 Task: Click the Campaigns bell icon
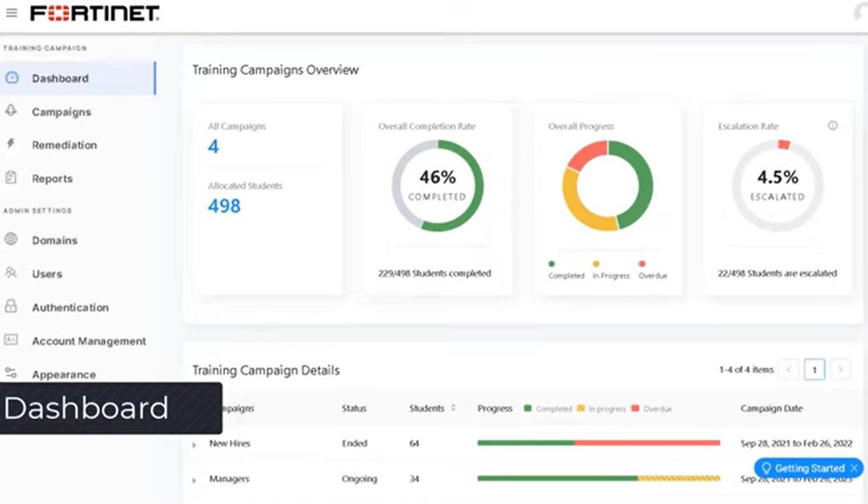point(11,111)
